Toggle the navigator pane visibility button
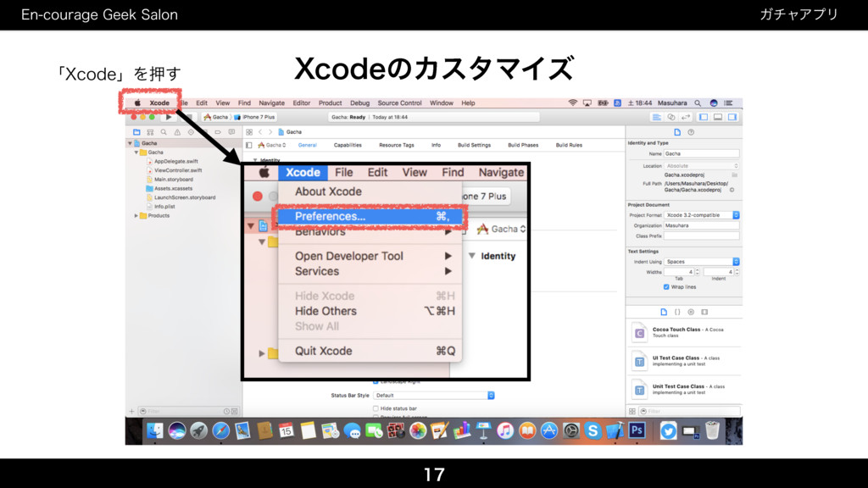The image size is (868, 488). [x=704, y=117]
